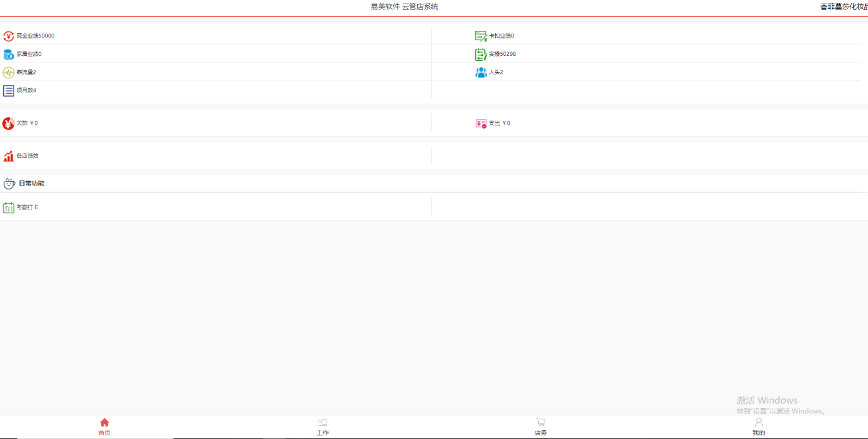
Task: Open the 店务 shopping cart tab
Action: (x=541, y=427)
